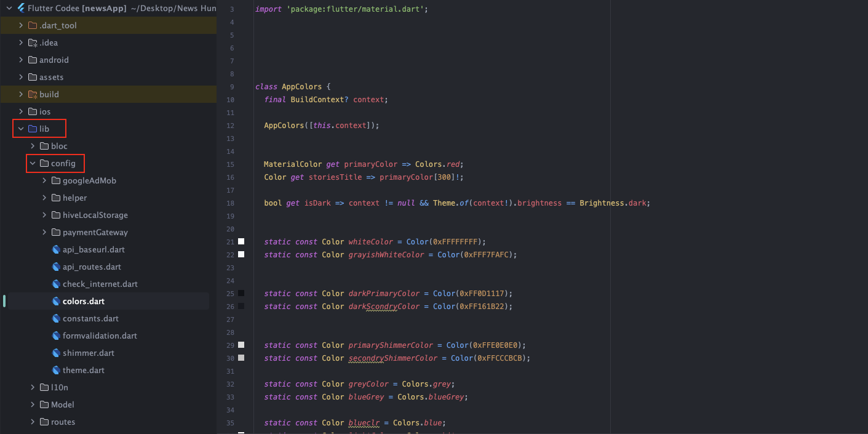Click the Dart icon next to theme.dart

coord(56,371)
